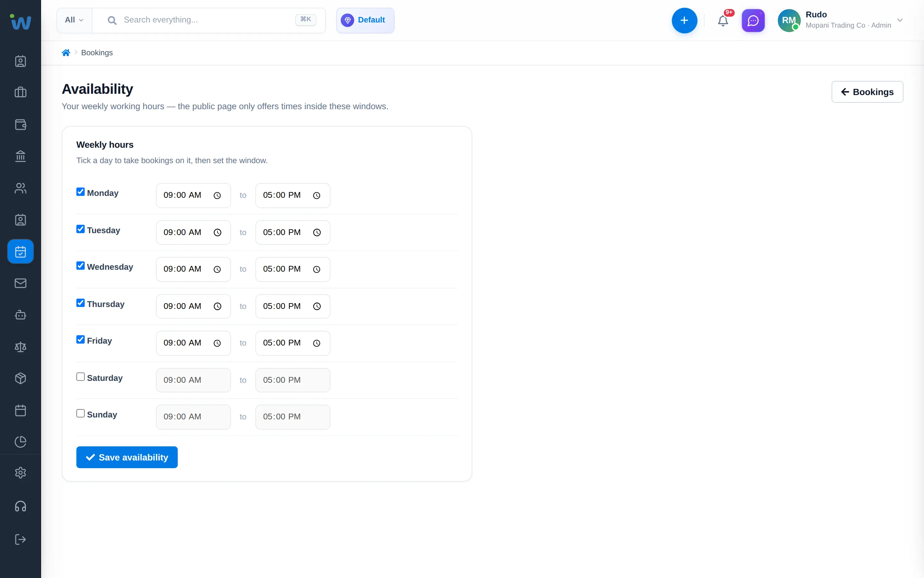Click Saturday end time field

[x=293, y=380]
